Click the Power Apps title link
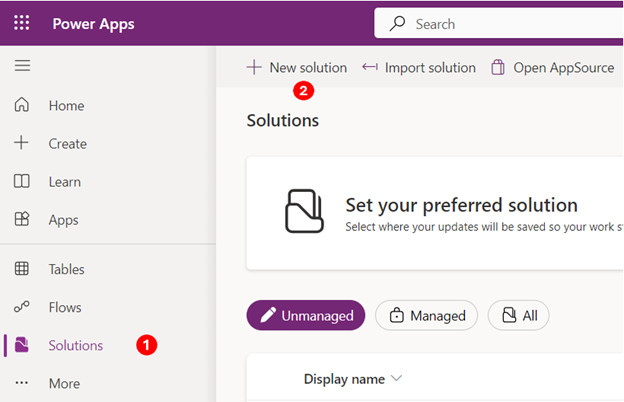 tap(94, 24)
